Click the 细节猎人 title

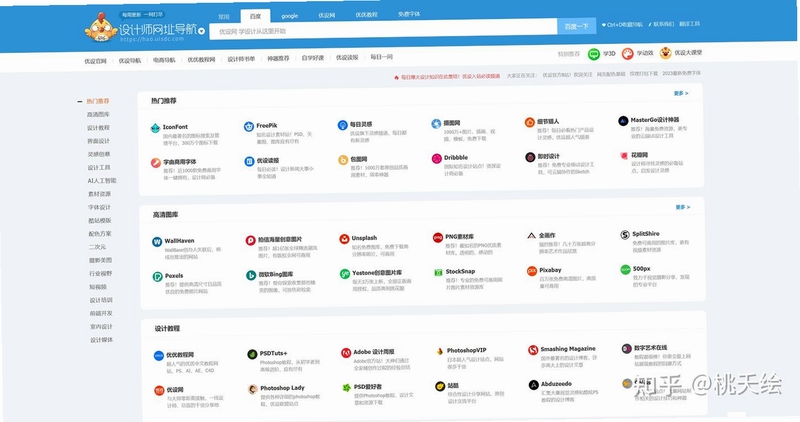click(x=548, y=121)
